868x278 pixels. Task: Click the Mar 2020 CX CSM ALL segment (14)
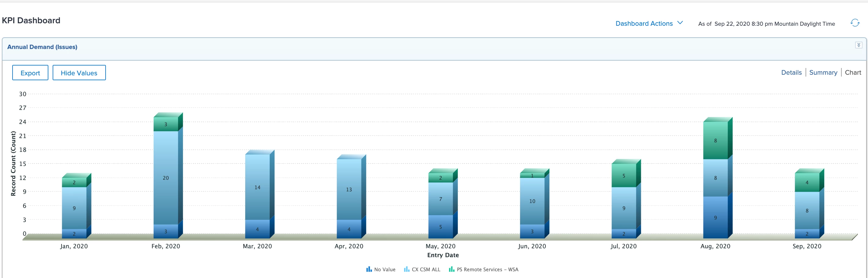(x=257, y=187)
